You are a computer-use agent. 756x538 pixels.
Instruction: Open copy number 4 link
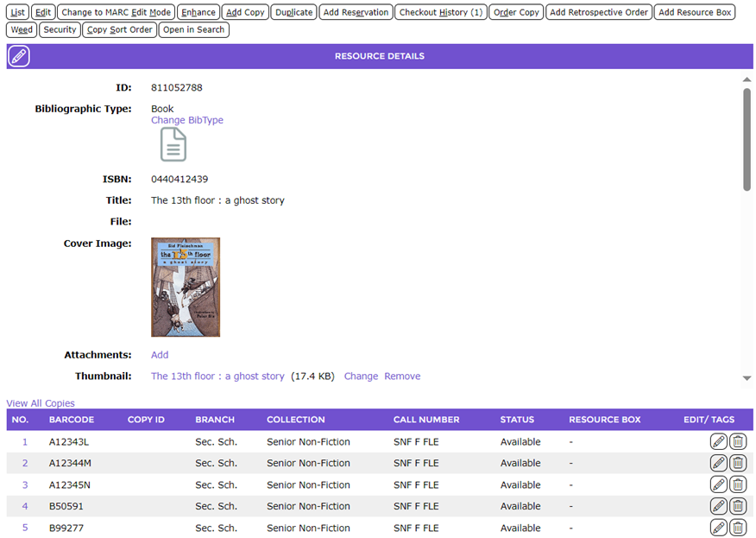(25, 506)
